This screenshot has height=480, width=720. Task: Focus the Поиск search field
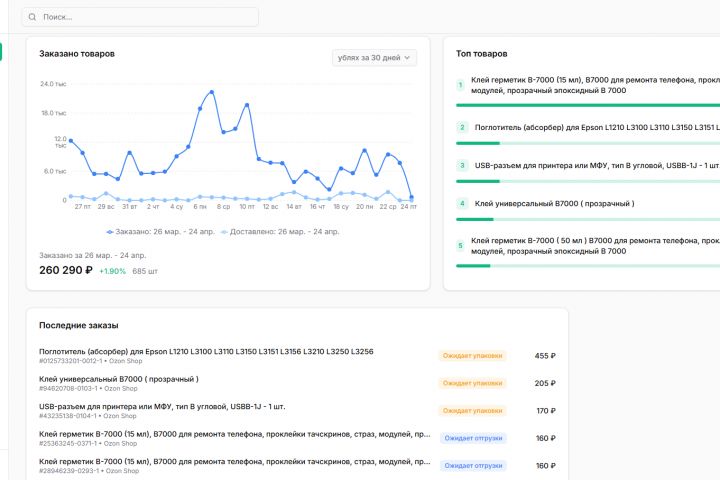(140, 17)
